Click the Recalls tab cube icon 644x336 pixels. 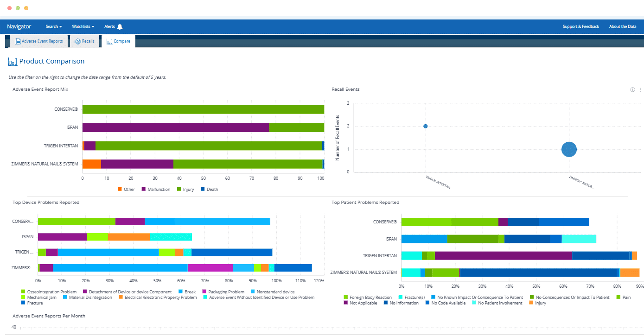[x=78, y=41]
